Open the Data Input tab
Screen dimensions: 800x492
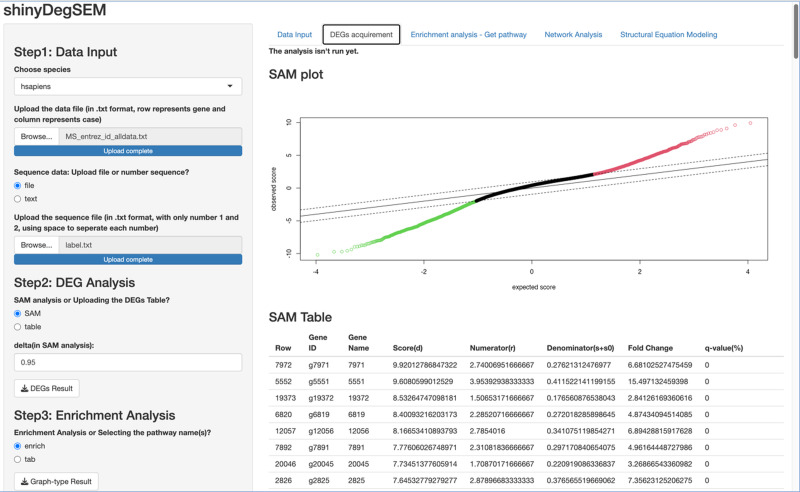[x=294, y=35]
